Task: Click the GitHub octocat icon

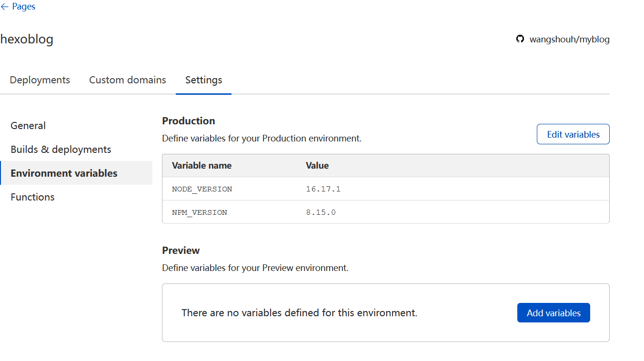Action: point(520,39)
